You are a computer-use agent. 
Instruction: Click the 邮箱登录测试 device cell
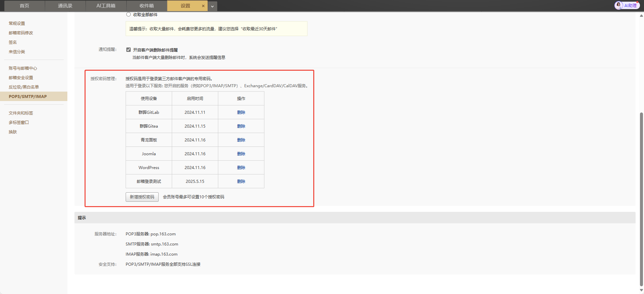tap(149, 182)
